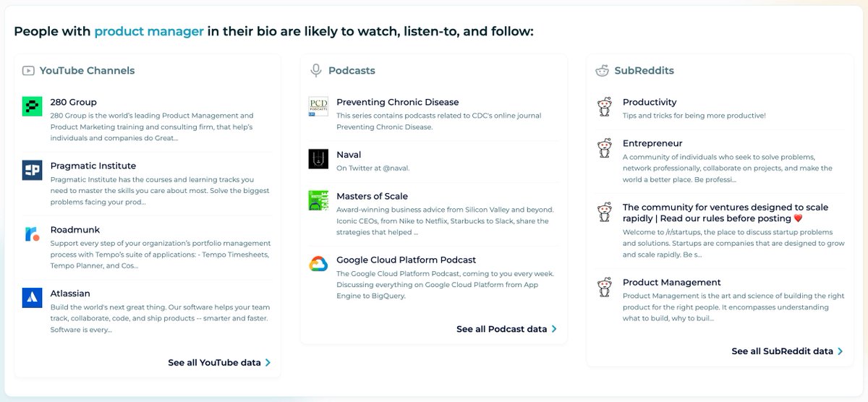Image resolution: width=868 pixels, height=402 pixels.
Task: Open the Preventing Chronic Disease podcast thumbnail
Action: pyautogui.click(x=318, y=106)
